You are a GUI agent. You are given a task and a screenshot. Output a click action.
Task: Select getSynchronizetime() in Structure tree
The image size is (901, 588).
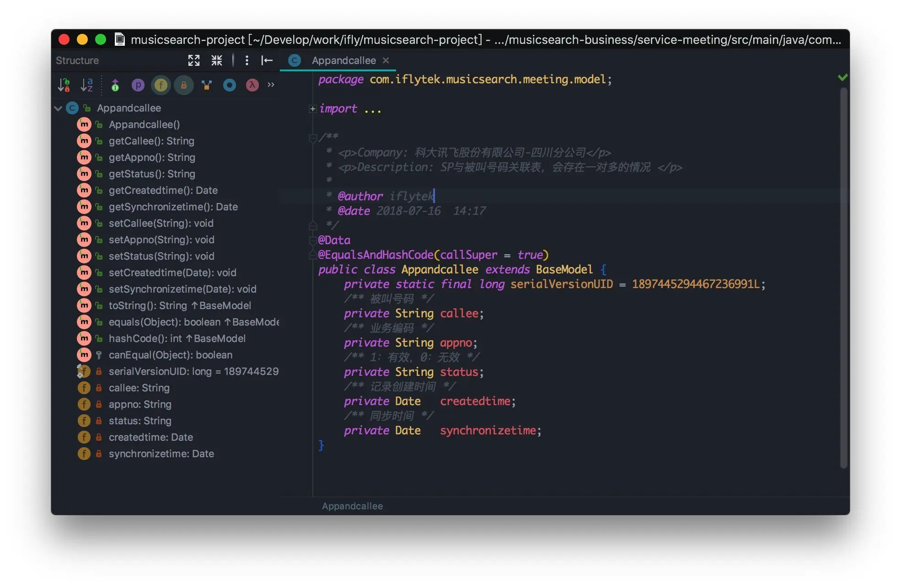pyautogui.click(x=173, y=207)
